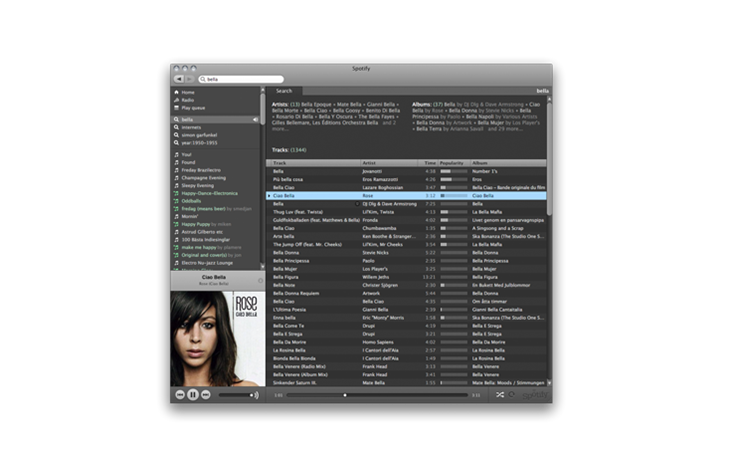The width and height of the screenshot is (736, 458).
Task: Click the search field containing 'bella'
Action: (x=241, y=79)
